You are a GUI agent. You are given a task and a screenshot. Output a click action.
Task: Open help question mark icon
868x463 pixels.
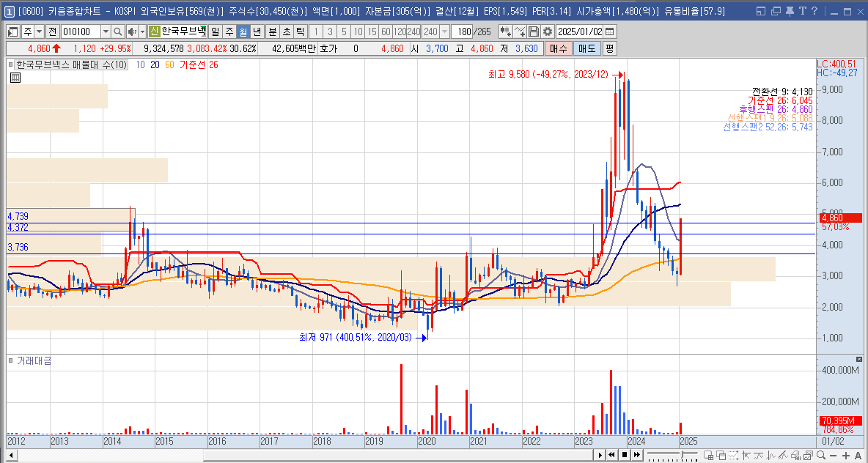pos(814,11)
